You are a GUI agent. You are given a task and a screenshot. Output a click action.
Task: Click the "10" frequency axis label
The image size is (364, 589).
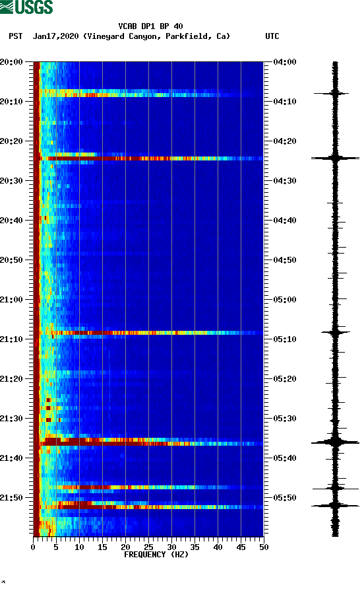point(79,547)
